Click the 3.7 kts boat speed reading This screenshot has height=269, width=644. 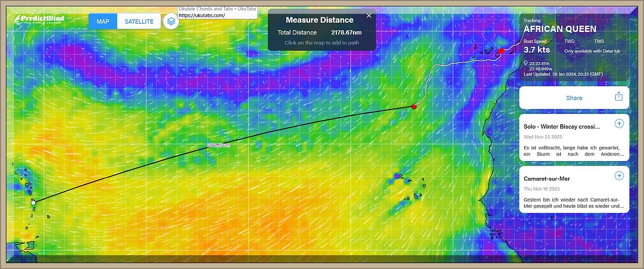(537, 50)
